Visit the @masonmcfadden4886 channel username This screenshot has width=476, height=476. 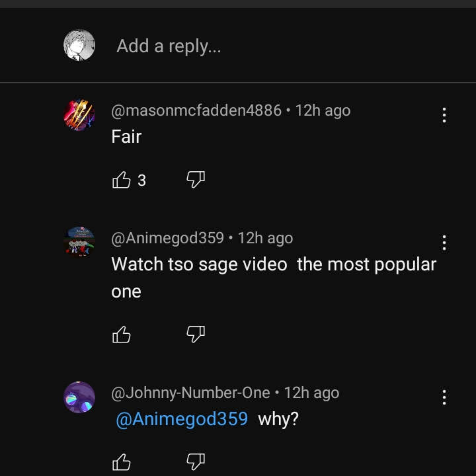pyautogui.click(x=196, y=110)
